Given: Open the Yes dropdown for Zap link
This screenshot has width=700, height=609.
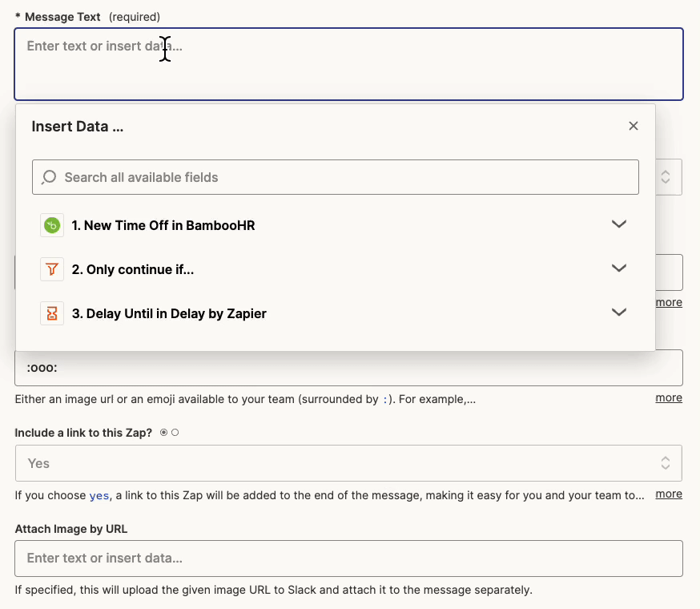Looking at the screenshot, I should [348, 463].
